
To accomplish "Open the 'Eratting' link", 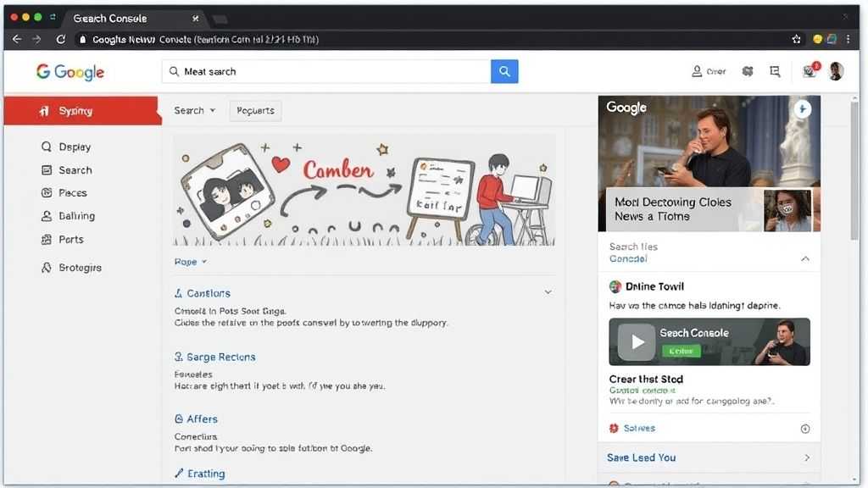I will 200,474.
